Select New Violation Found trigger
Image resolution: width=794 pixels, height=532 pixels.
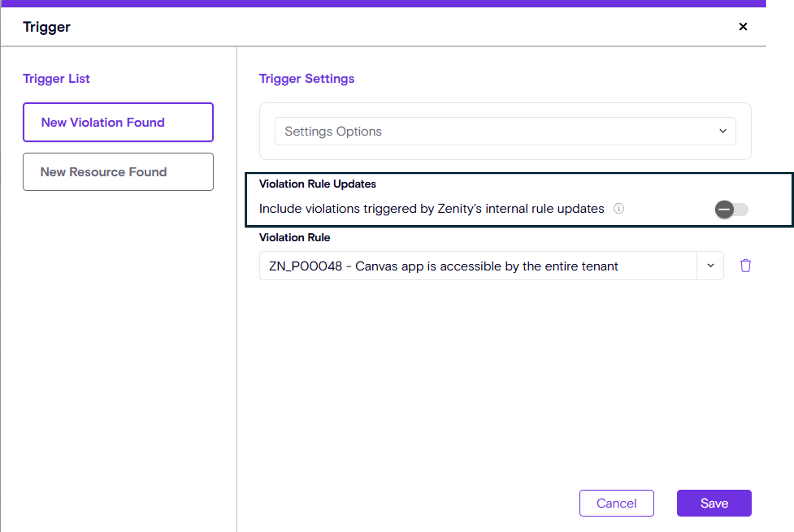point(118,122)
